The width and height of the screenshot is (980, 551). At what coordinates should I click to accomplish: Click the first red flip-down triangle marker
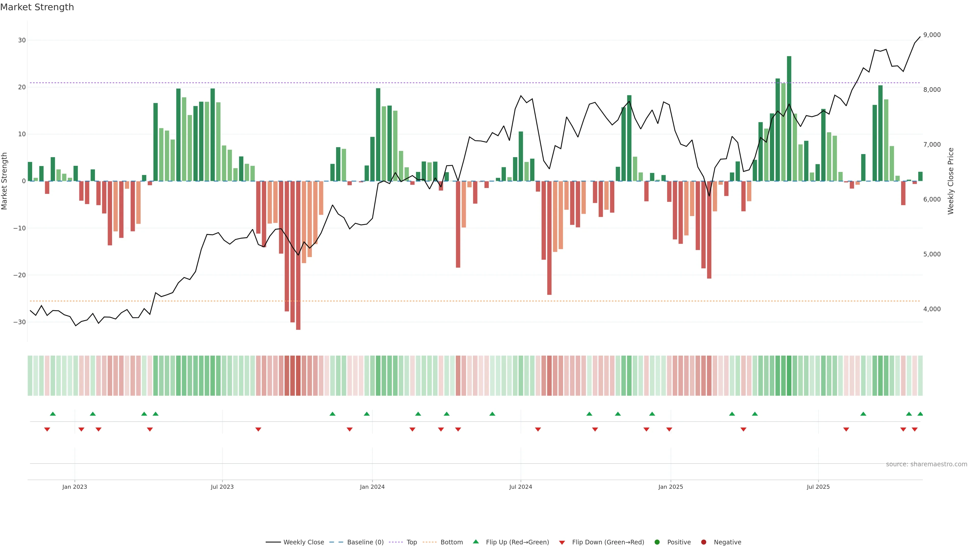click(47, 429)
